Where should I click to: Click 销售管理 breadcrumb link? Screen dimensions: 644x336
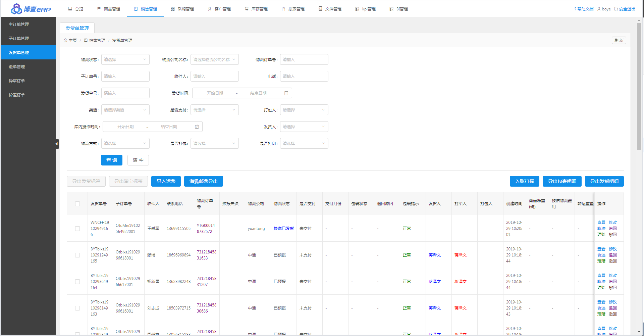[x=95, y=41]
